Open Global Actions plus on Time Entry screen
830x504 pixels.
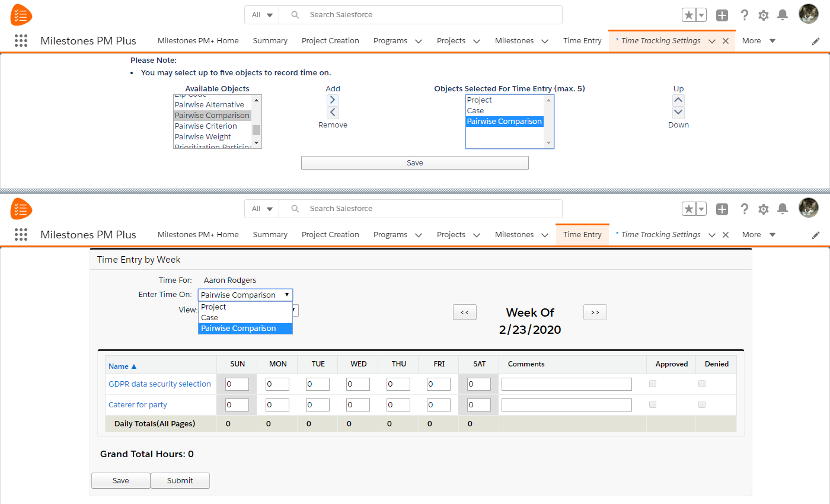tap(722, 209)
